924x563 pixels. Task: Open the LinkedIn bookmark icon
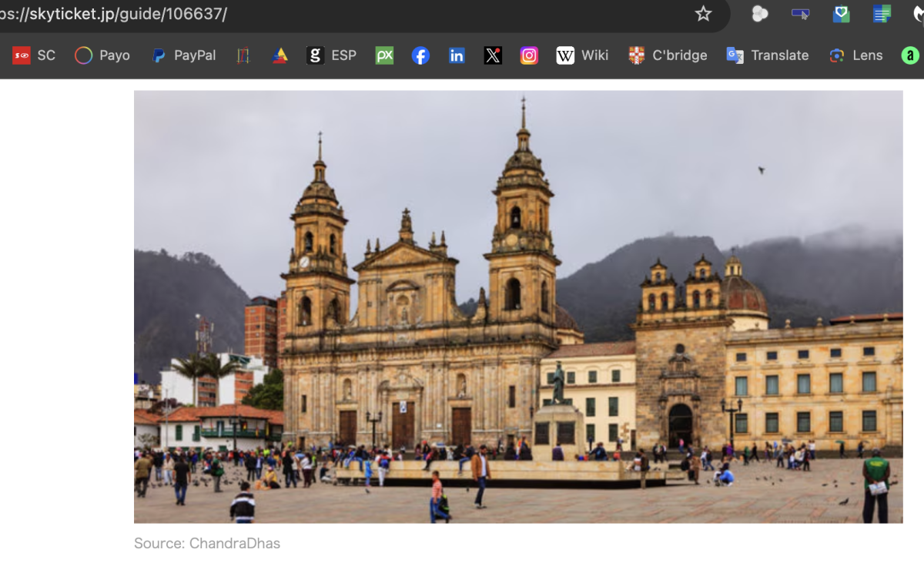(x=457, y=55)
